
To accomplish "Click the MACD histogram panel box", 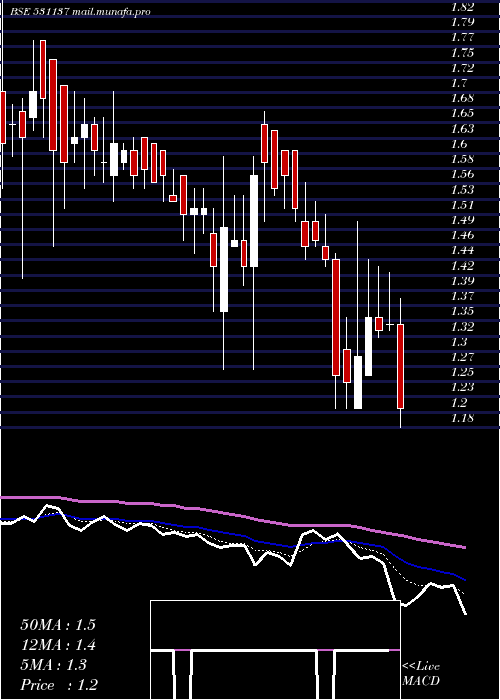I will point(275,650).
